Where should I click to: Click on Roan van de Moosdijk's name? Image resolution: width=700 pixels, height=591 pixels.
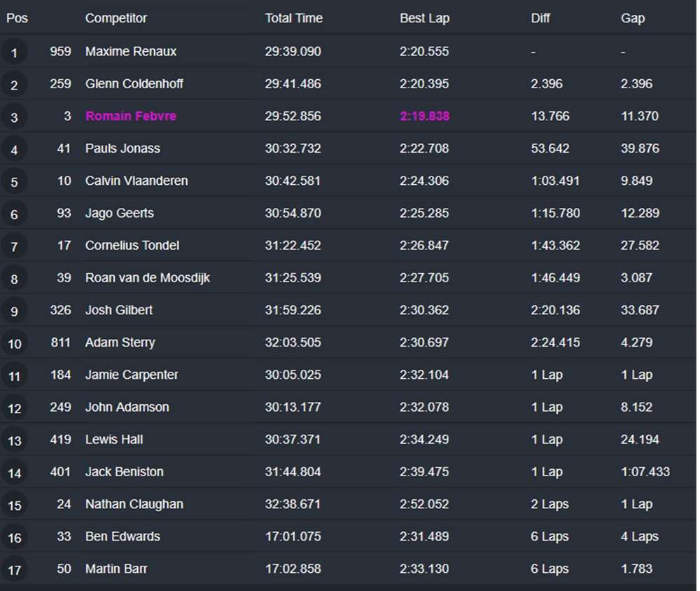(148, 278)
